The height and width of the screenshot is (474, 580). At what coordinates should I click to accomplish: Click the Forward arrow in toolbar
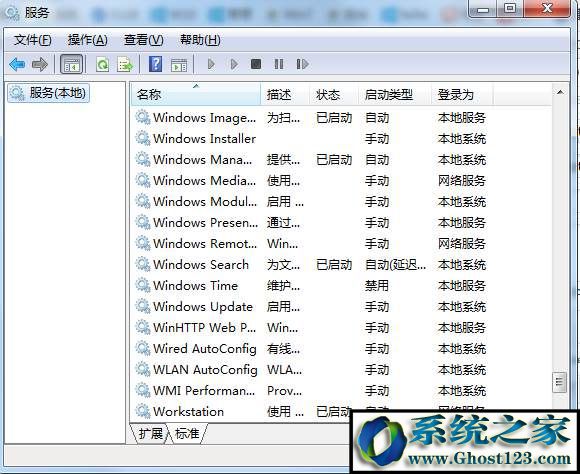click(x=40, y=64)
